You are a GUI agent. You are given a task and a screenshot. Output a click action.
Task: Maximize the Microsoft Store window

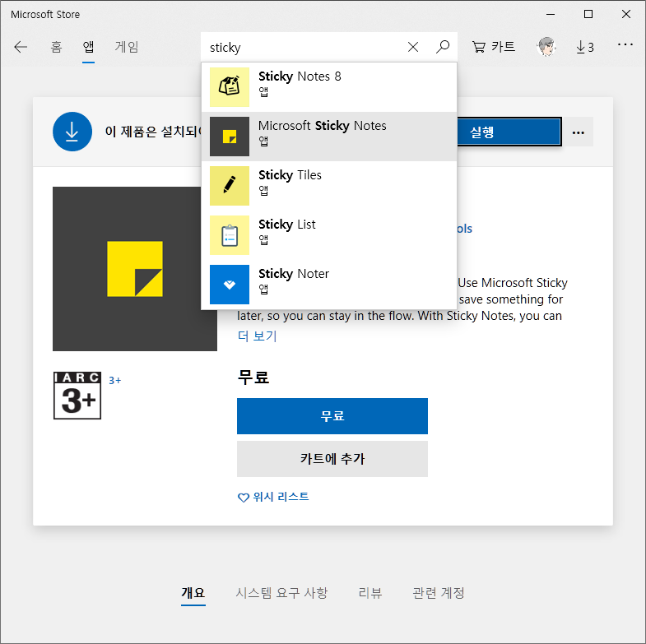[588, 15]
